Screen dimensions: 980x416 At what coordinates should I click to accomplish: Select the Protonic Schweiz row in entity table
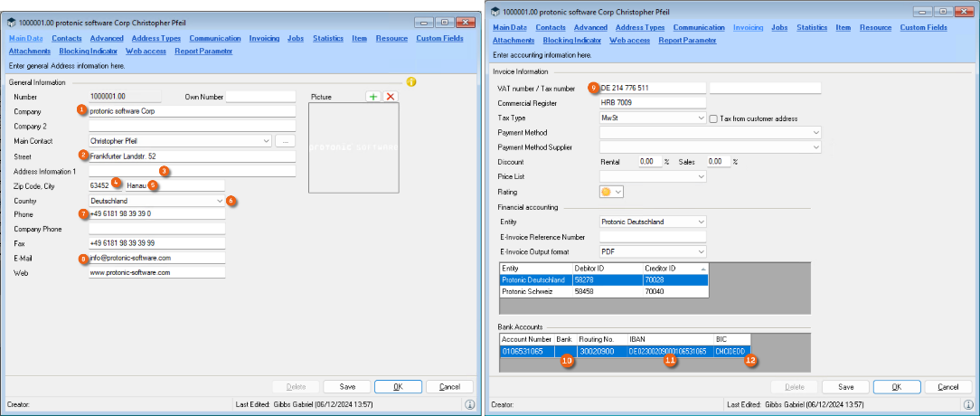[535, 291]
